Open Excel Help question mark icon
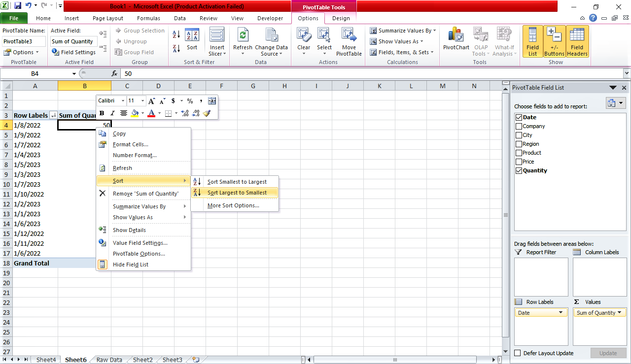The width and height of the screenshot is (631, 364). (593, 18)
